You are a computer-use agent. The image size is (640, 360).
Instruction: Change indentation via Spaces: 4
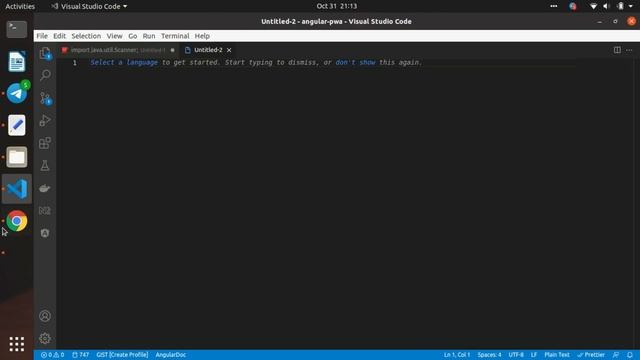(x=489, y=355)
